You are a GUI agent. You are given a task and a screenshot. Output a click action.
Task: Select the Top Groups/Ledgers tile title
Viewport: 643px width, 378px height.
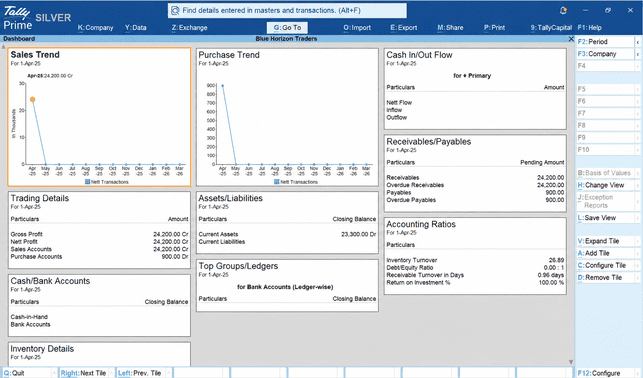(238, 266)
